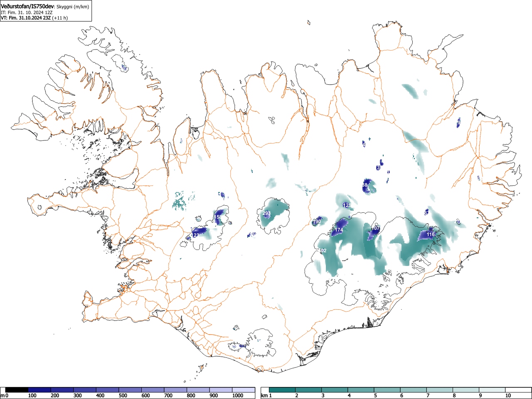Click the black 0–100 m legend swatch
532x399 pixels.
(17, 390)
